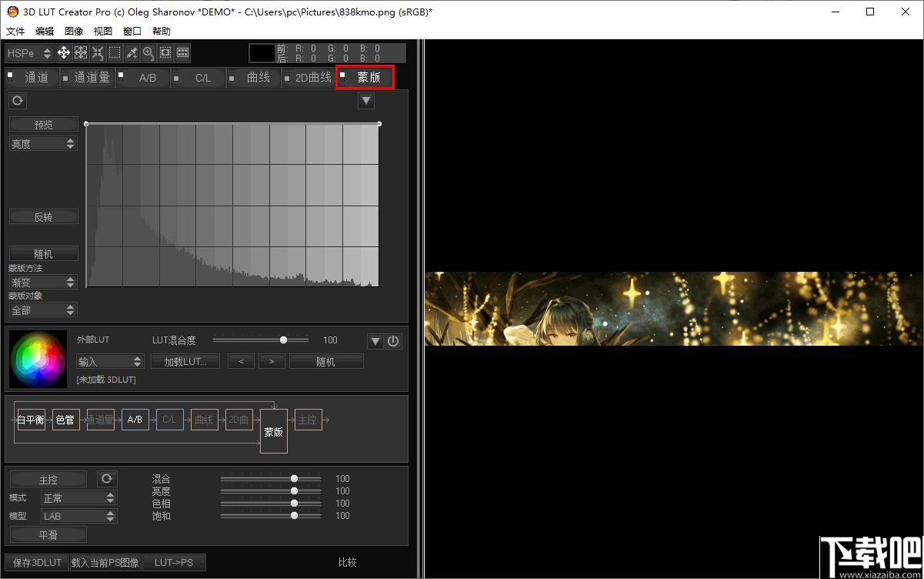Select the left curve endpoint on histogram
This screenshot has width=924, height=579.
[86, 123]
